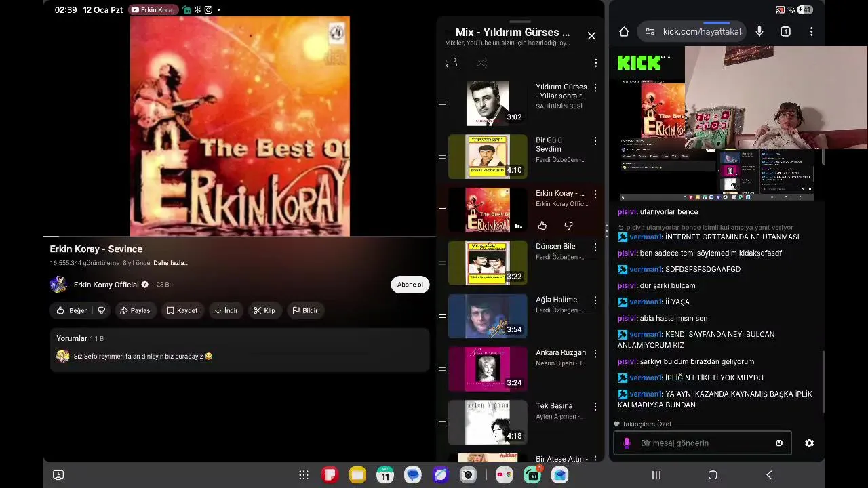
Task: Open Chrome home button
Action: pyautogui.click(x=624, y=32)
